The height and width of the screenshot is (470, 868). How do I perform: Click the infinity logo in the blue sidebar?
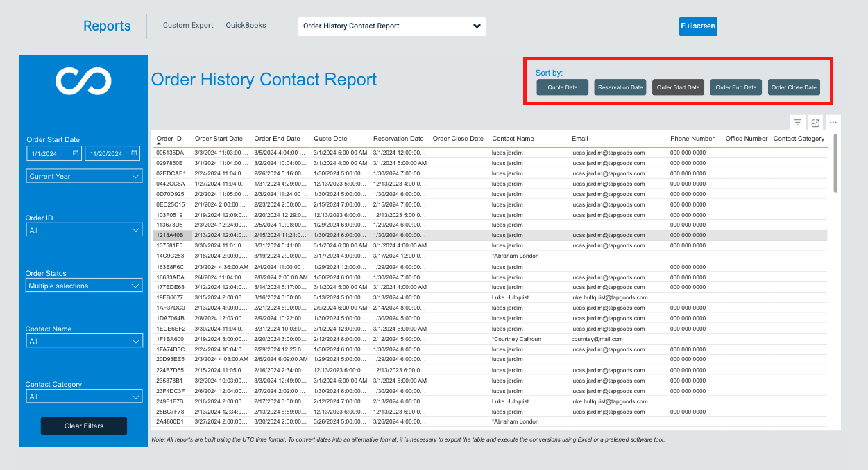coord(83,81)
